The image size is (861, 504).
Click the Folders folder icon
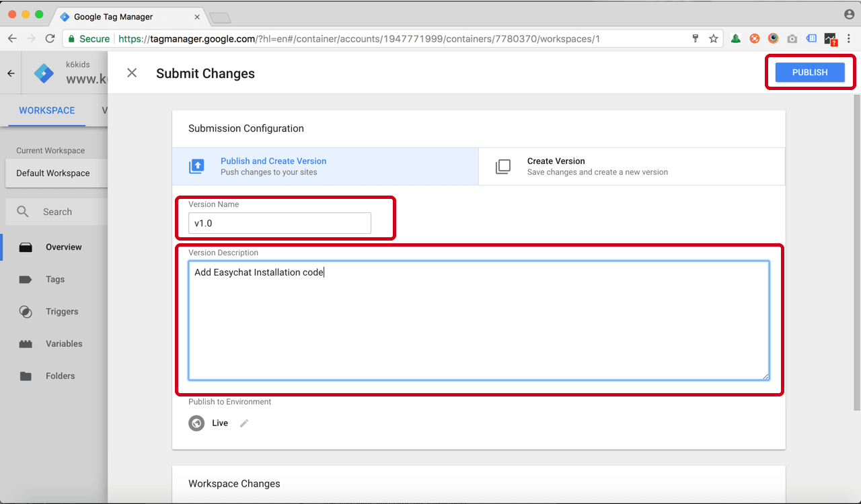click(26, 376)
